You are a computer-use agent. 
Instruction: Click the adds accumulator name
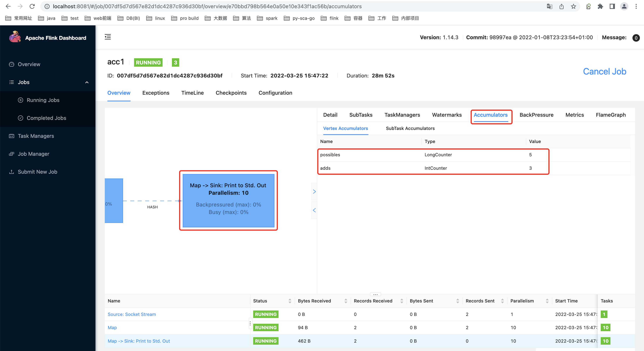pyautogui.click(x=325, y=168)
